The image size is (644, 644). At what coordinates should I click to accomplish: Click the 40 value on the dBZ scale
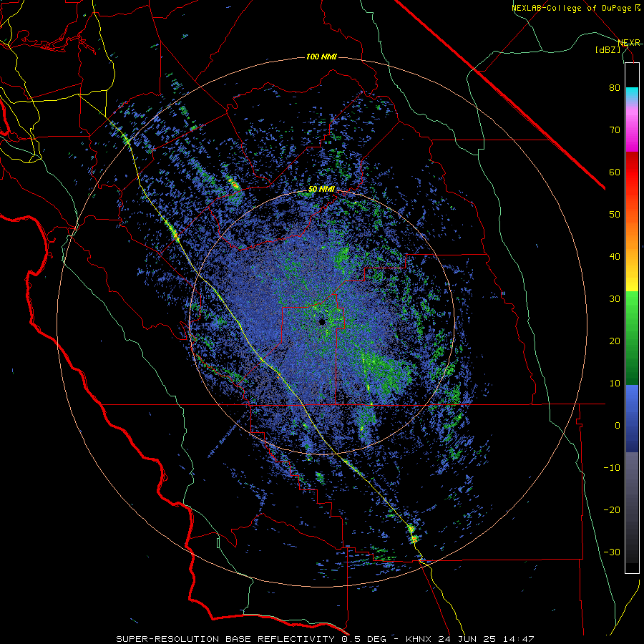point(615,257)
